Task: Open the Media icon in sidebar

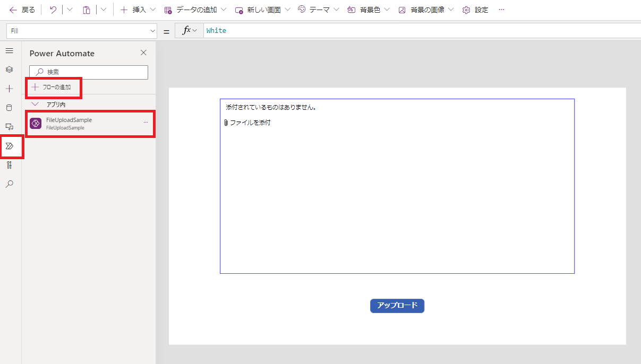Action: click(x=9, y=127)
